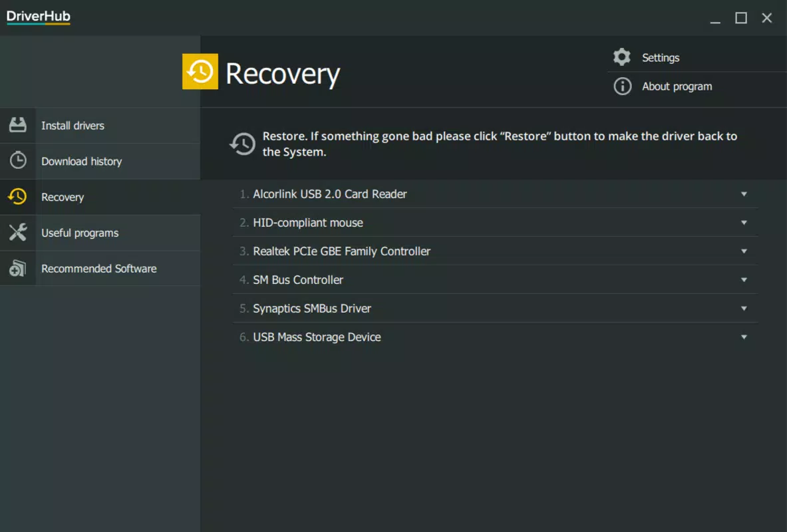Click the Useful programs tools icon

click(17, 232)
